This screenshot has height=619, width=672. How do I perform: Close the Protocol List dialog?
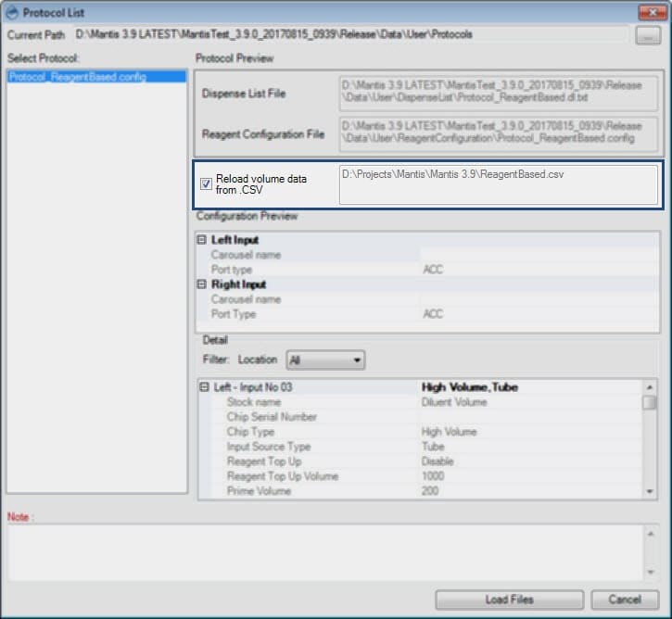click(649, 12)
